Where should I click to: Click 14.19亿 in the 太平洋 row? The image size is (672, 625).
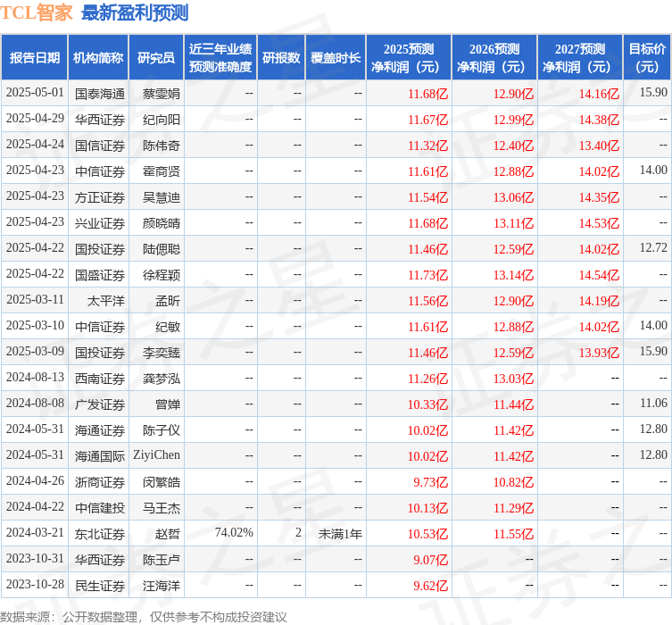[599, 301]
